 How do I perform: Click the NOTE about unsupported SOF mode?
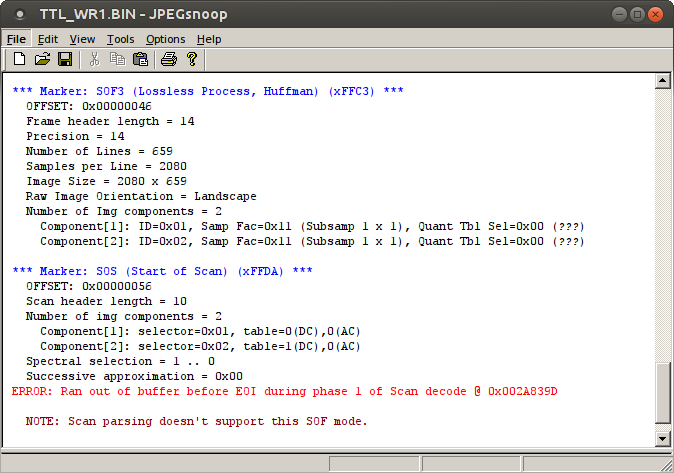[x=197, y=421]
